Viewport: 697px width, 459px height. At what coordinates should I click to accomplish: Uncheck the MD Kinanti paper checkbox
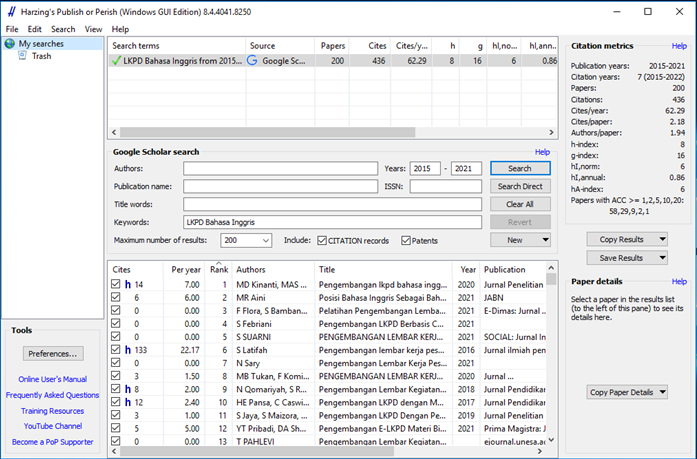pyautogui.click(x=116, y=284)
